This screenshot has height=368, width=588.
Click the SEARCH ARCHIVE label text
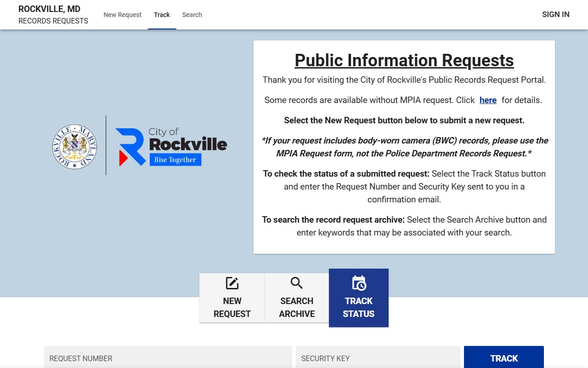297,307
